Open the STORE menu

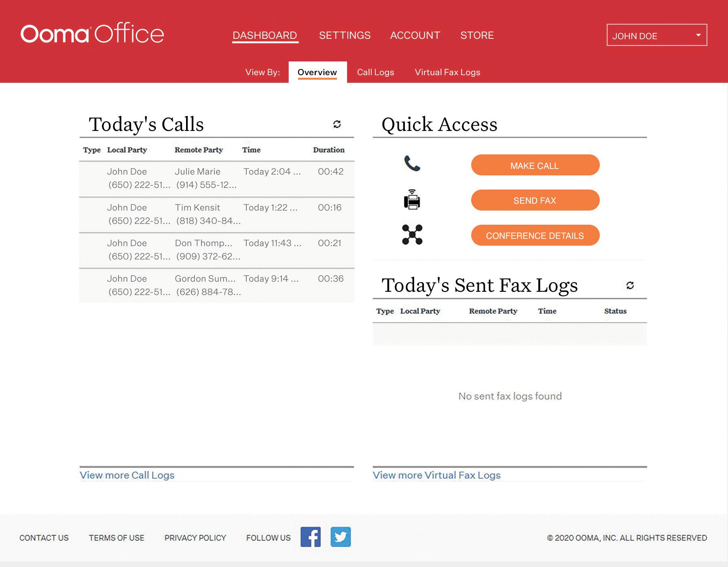(x=477, y=36)
